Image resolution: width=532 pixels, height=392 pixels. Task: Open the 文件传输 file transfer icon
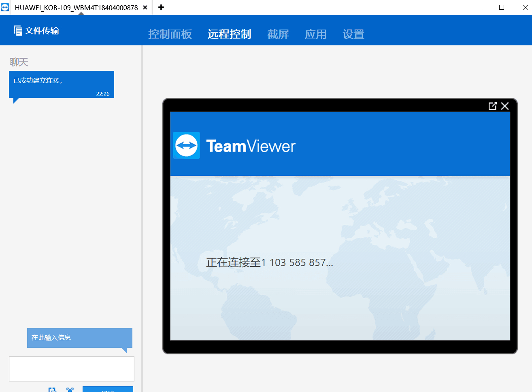[x=18, y=30]
